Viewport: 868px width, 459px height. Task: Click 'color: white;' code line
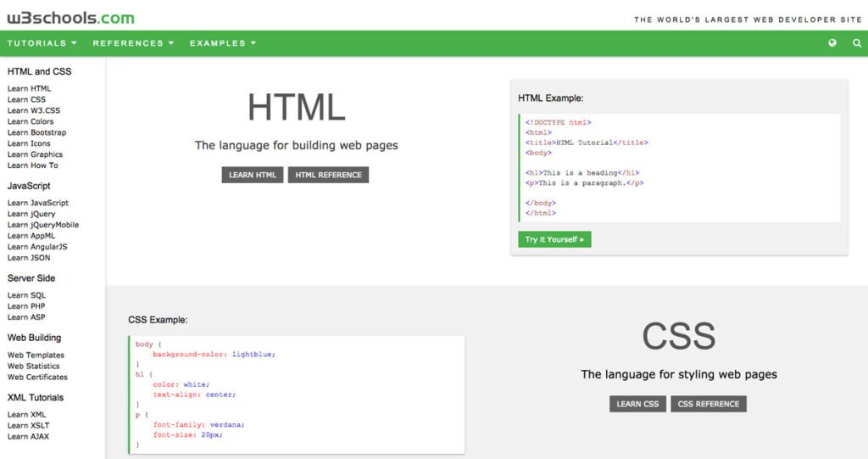(181, 384)
